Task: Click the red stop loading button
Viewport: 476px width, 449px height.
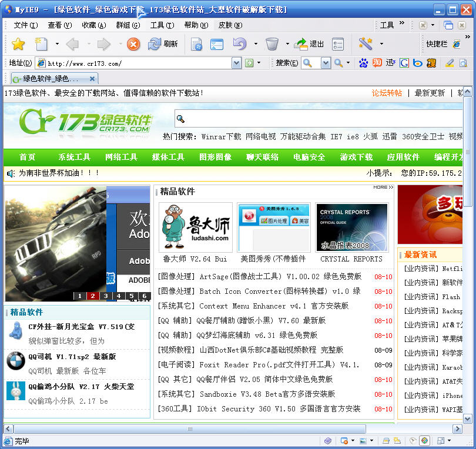Action: 133,44
